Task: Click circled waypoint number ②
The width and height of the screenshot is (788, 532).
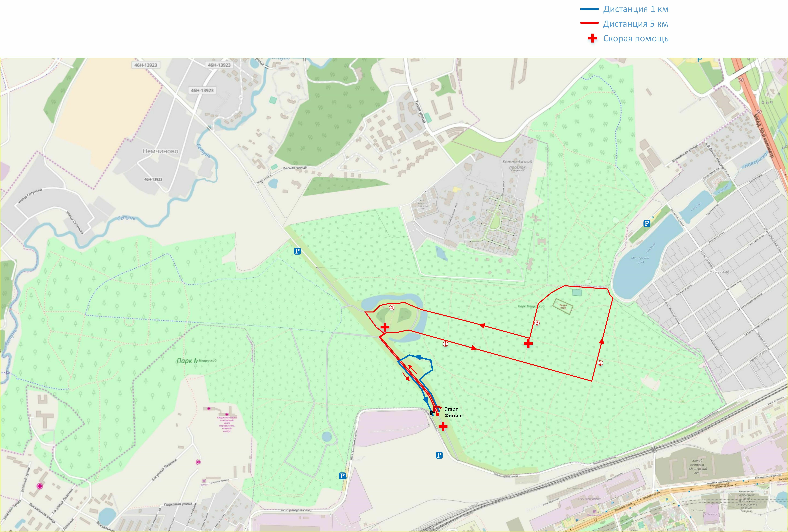Action: (600, 363)
